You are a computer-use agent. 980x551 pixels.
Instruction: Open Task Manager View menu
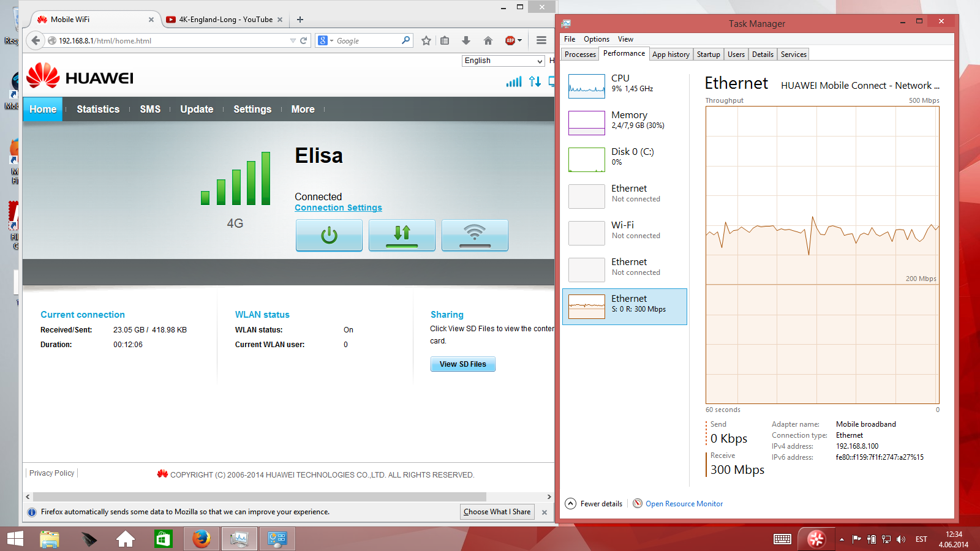tap(625, 39)
